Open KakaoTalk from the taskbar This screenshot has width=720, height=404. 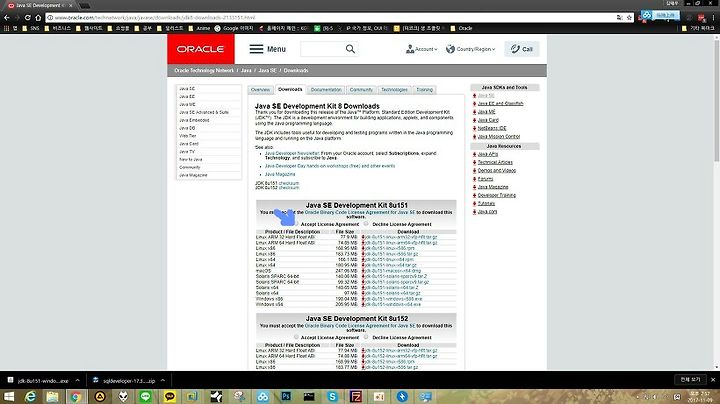[x=169, y=396]
